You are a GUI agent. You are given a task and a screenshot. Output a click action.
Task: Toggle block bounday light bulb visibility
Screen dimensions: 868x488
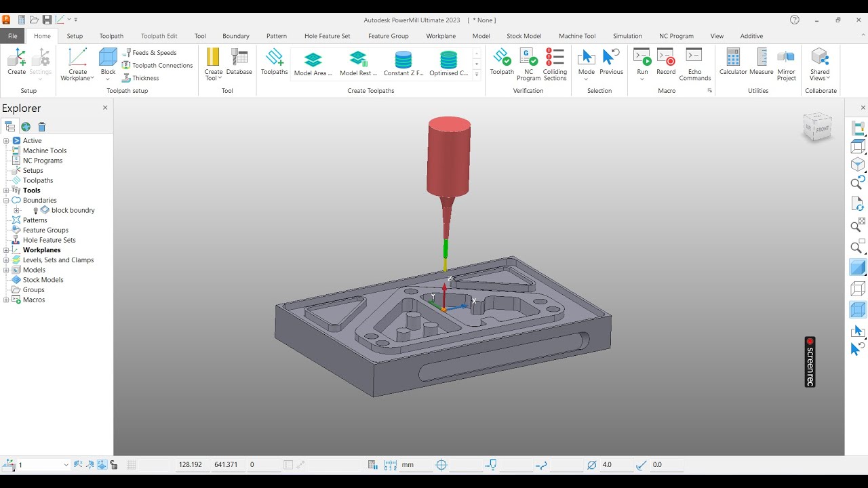(36, 210)
